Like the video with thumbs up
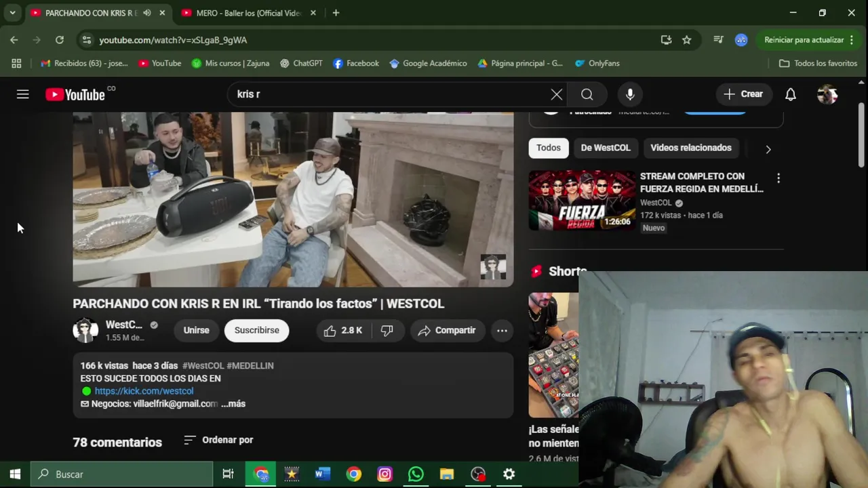 pyautogui.click(x=343, y=330)
